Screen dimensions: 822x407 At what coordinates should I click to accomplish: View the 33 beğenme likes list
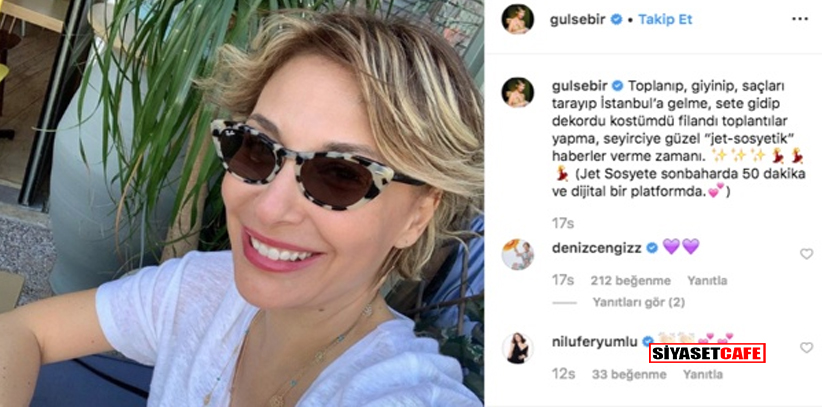629,374
